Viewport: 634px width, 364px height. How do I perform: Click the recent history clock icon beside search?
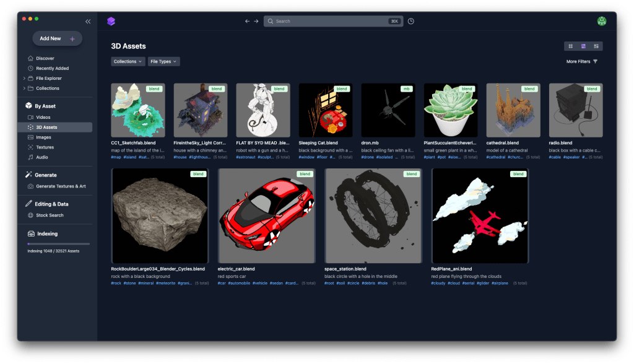[x=410, y=20]
